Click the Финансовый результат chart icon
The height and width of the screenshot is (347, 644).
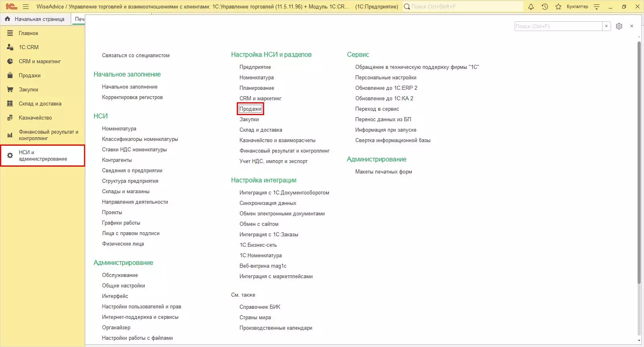[10, 135]
